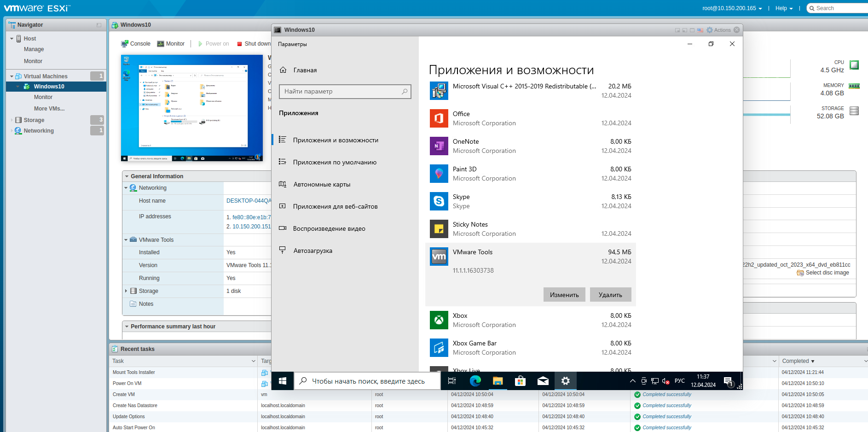Collapse the Host tree node
This screenshot has width=868, height=432.
coord(12,39)
